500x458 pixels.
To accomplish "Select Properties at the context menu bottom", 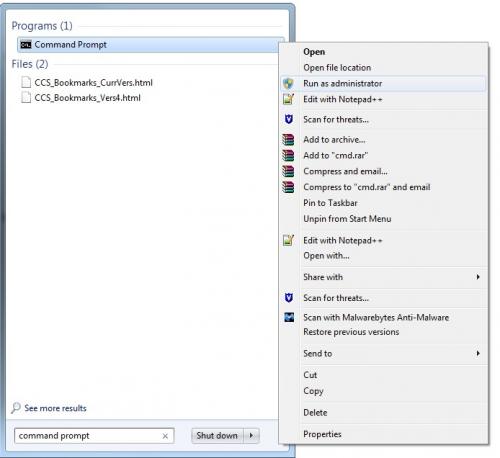I will (x=322, y=434).
